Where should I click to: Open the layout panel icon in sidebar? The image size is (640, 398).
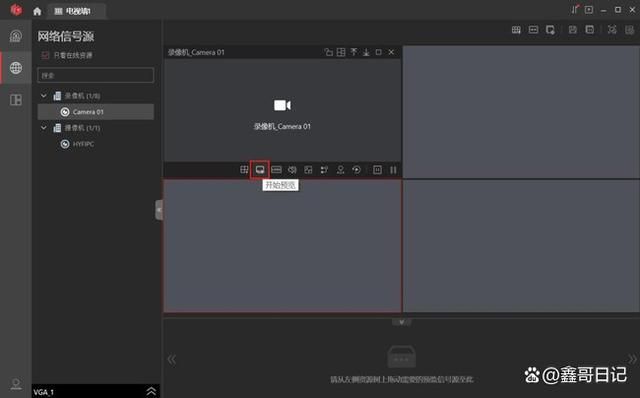pyautogui.click(x=16, y=100)
